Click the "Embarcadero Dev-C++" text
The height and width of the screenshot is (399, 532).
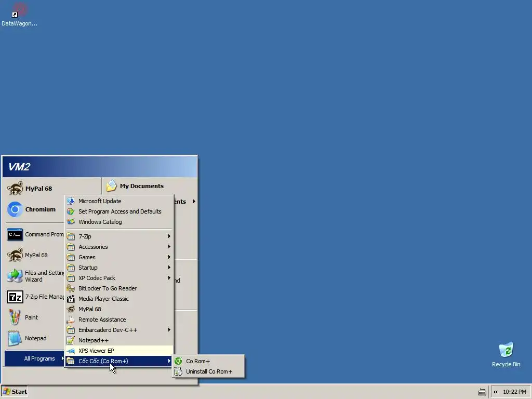(108, 330)
